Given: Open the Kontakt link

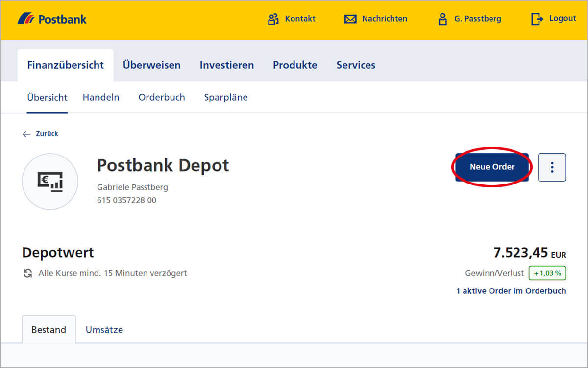Looking at the screenshot, I should point(300,19).
